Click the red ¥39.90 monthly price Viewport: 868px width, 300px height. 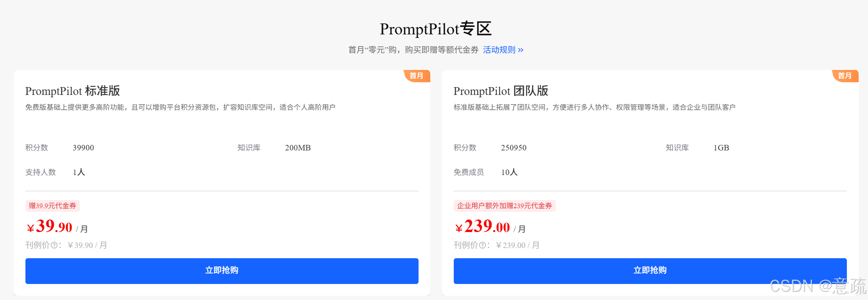[50, 227]
